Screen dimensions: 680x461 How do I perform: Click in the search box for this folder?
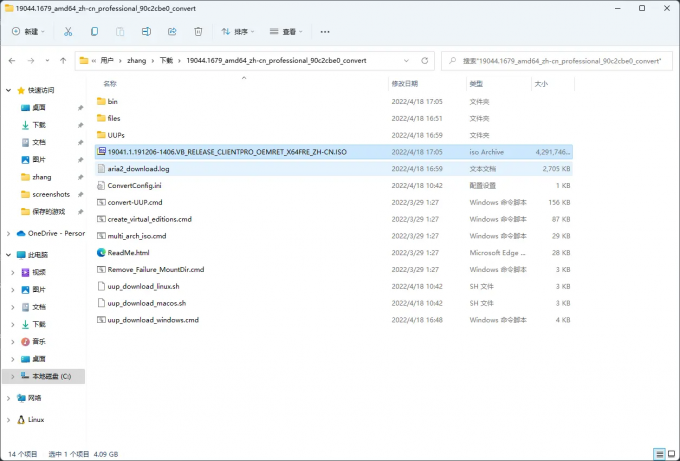point(557,61)
